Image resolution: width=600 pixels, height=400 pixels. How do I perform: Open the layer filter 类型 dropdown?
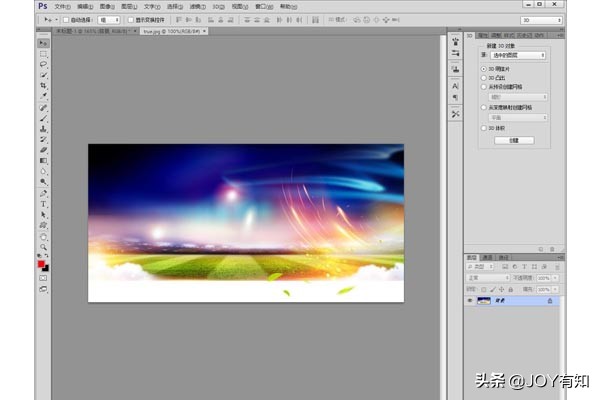pos(480,267)
